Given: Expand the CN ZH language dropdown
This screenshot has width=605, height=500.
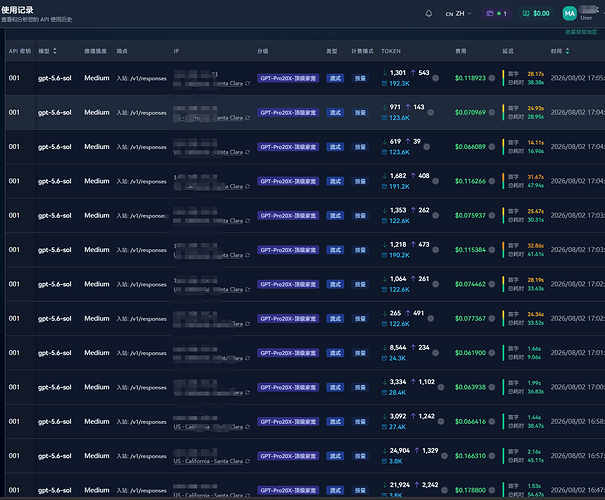Looking at the screenshot, I should pos(458,14).
